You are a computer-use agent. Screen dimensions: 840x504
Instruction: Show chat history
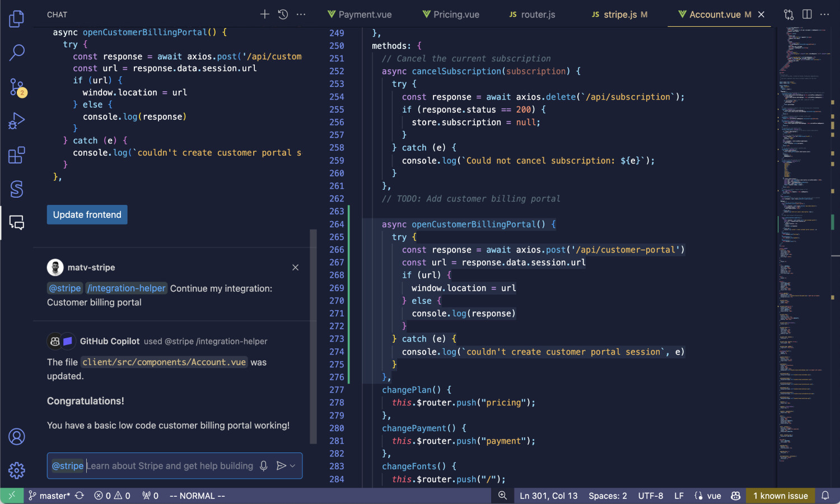283,15
